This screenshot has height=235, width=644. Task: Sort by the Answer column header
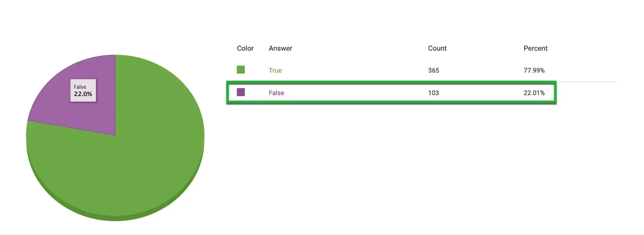pos(280,48)
